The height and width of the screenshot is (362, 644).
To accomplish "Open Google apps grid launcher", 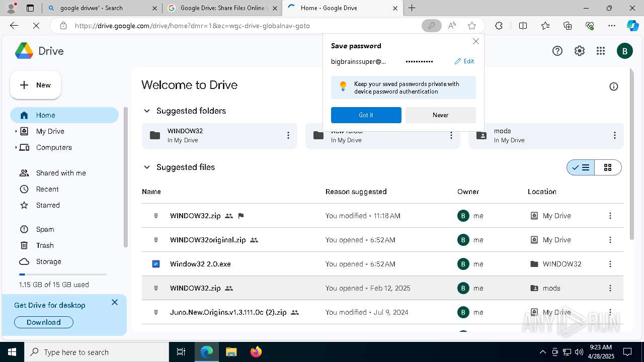I will 600,51.
